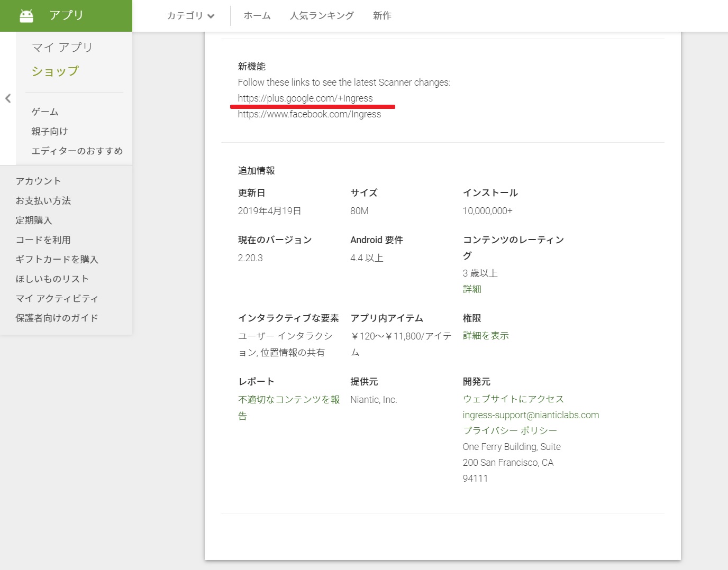This screenshot has height=570, width=728.
Task: Select ショップ in sidebar
Action: (55, 71)
